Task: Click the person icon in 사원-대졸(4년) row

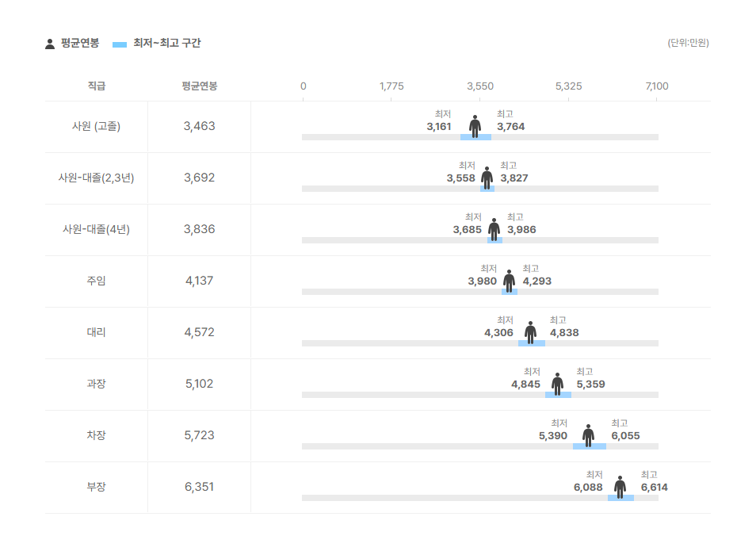Action: (494, 230)
